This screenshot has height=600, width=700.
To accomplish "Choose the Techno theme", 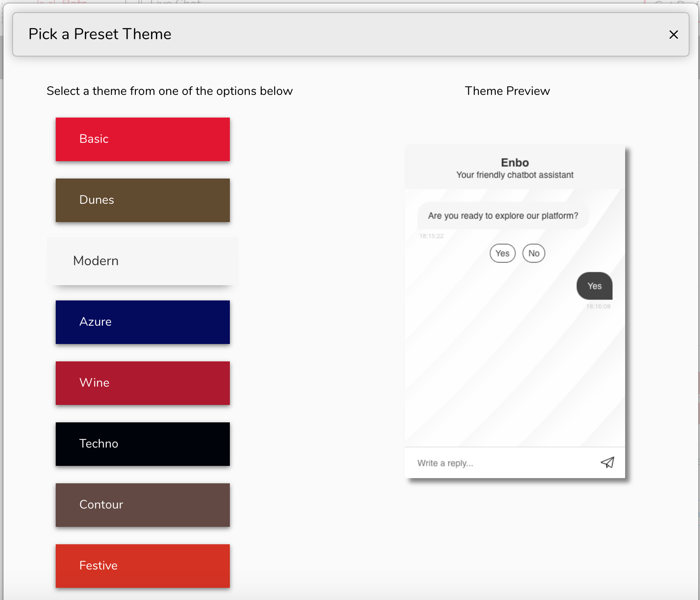I will pos(143,444).
